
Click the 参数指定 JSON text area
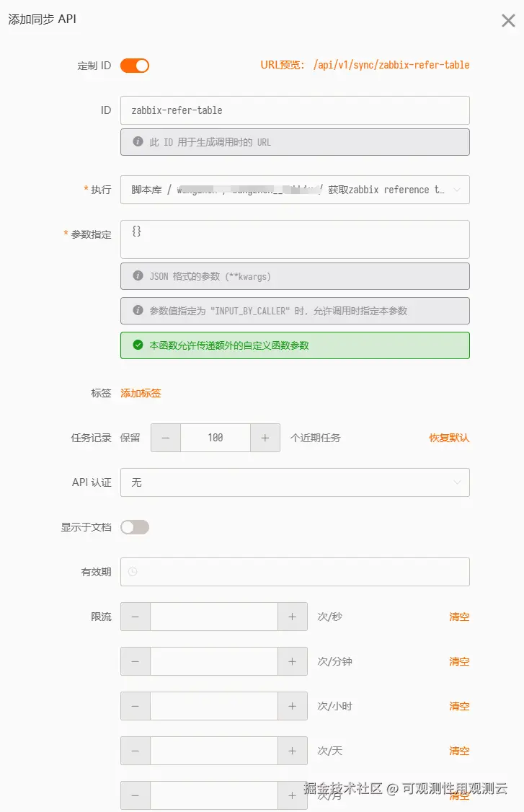295,239
